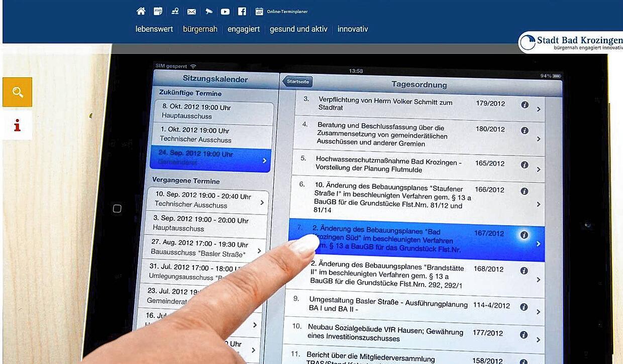Tap the 180/2012 document number
The image size is (623, 364).
(x=490, y=129)
